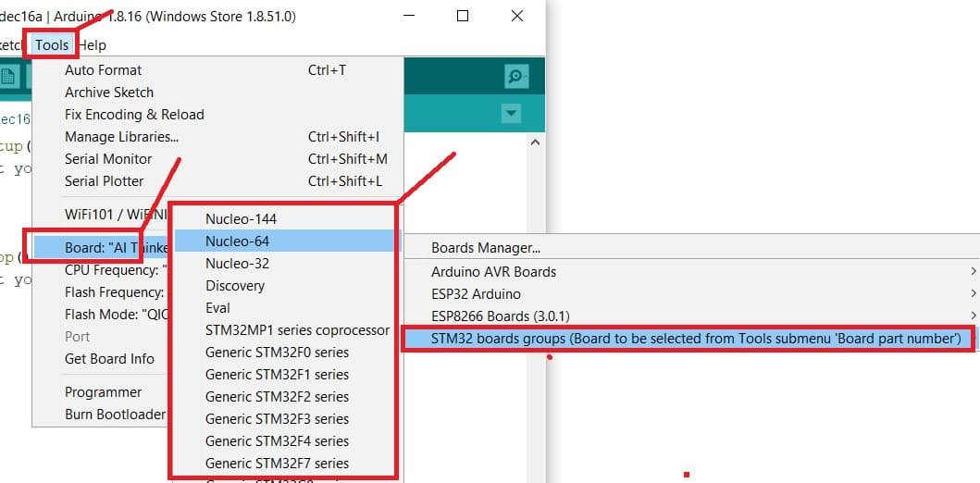Select the Eval board group
This screenshot has height=483, width=980.
pos(284,308)
